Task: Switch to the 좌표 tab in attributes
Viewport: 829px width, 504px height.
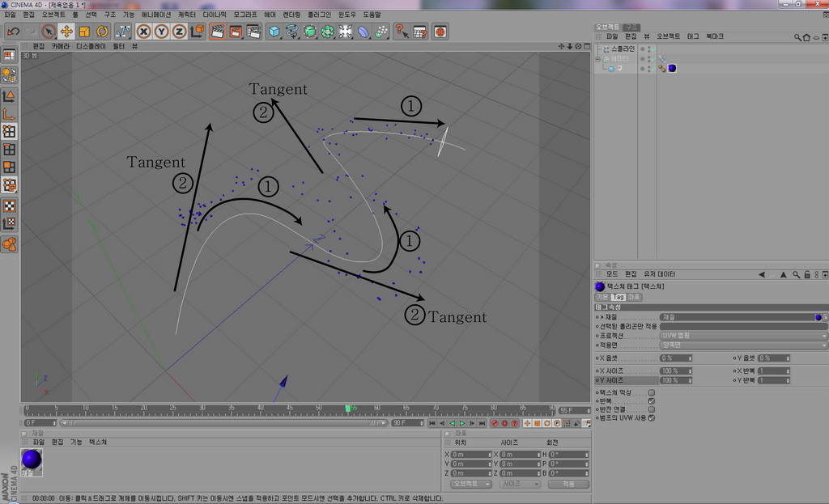Action: pos(633,298)
